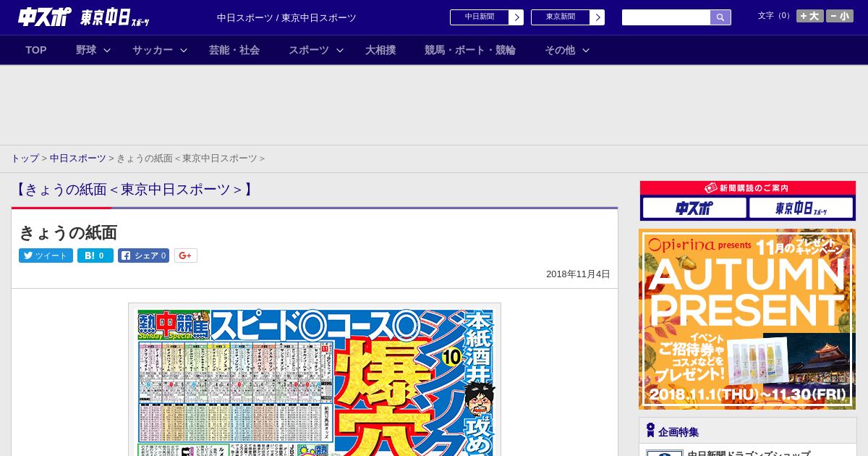Click the きょうの紙面 article title
Viewport: 868px width, 456px height.
pyautogui.click(x=68, y=232)
